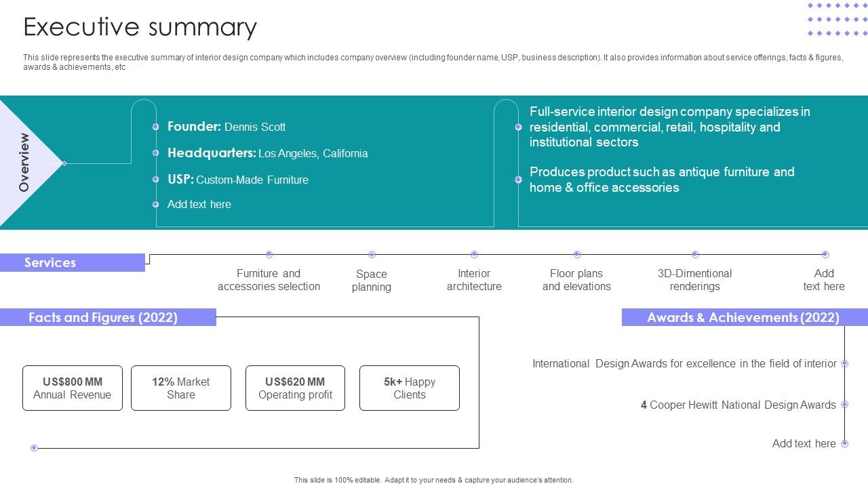Click the 4 Cooper Hewitt National Design Awards text

point(738,405)
